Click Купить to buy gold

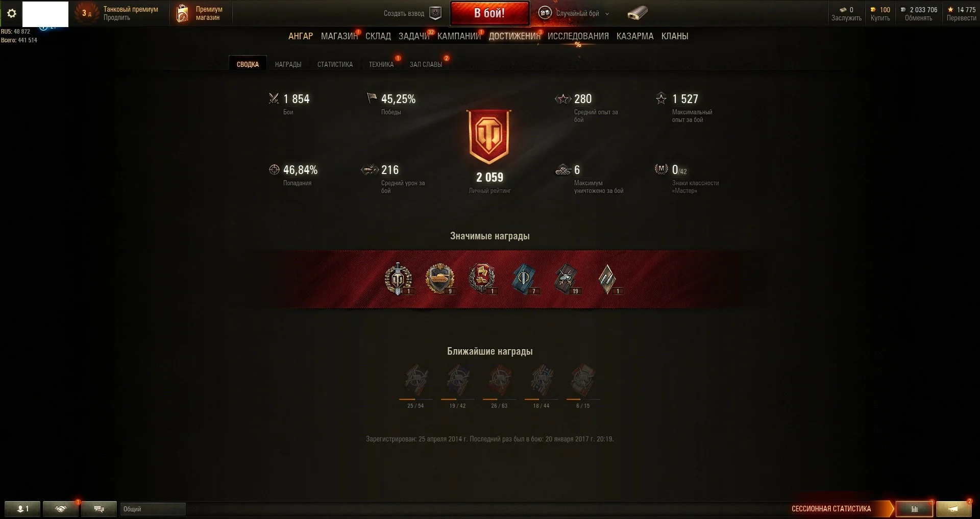[x=880, y=18]
